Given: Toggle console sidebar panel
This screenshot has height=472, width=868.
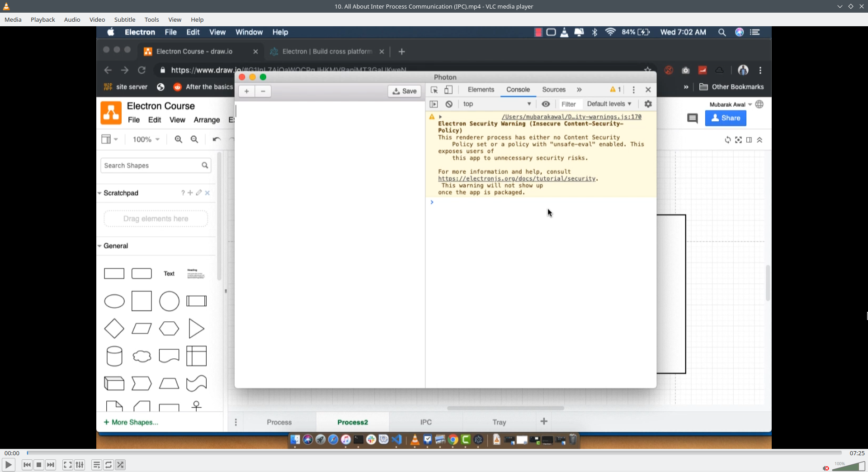Looking at the screenshot, I should 434,104.
